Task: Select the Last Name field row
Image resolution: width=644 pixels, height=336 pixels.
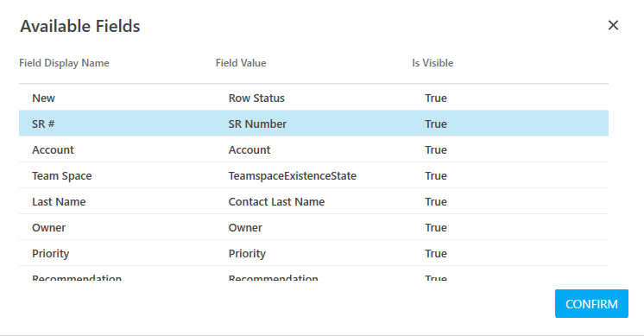Action: [313, 201]
